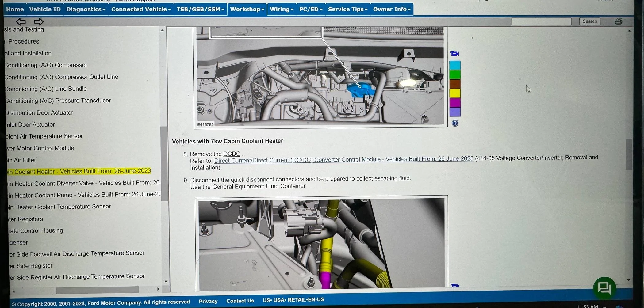Select Side Footwell Air Discharge Temperature Sensor
This screenshot has height=308, width=644.
[77, 254]
